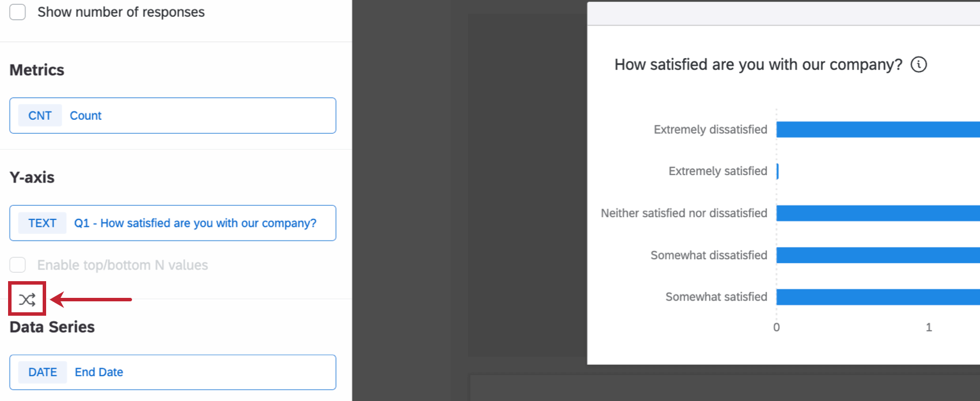Enable the 'top/bottom N values' checkbox

click(17, 264)
